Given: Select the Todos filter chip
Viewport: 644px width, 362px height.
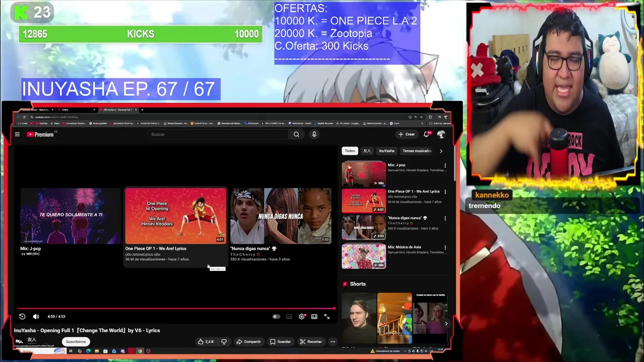Looking at the screenshot, I should (x=350, y=151).
